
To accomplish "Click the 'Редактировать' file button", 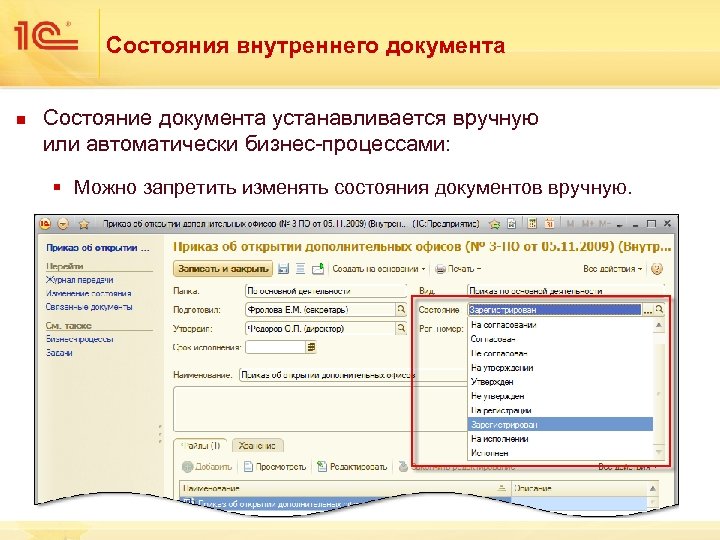I will pyautogui.click(x=352, y=467).
